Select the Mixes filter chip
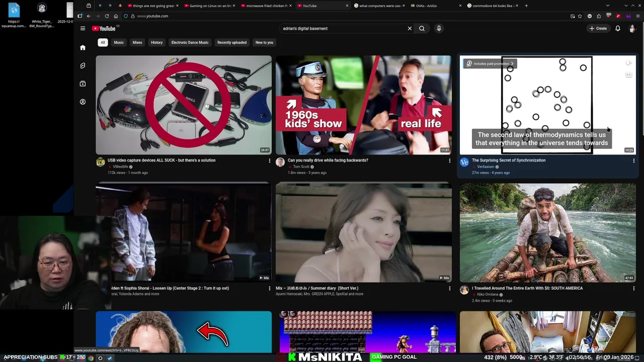The image size is (644, 362). tap(137, 43)
